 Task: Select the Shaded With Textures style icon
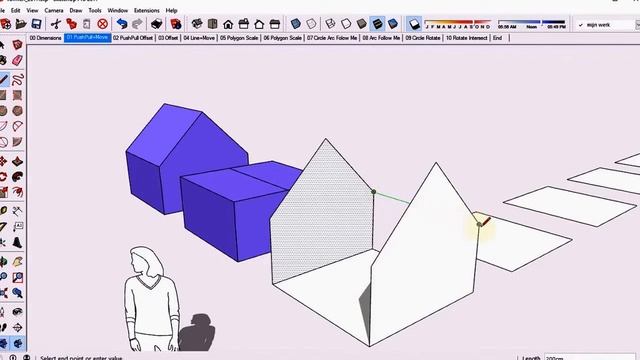tap(378, 24)
